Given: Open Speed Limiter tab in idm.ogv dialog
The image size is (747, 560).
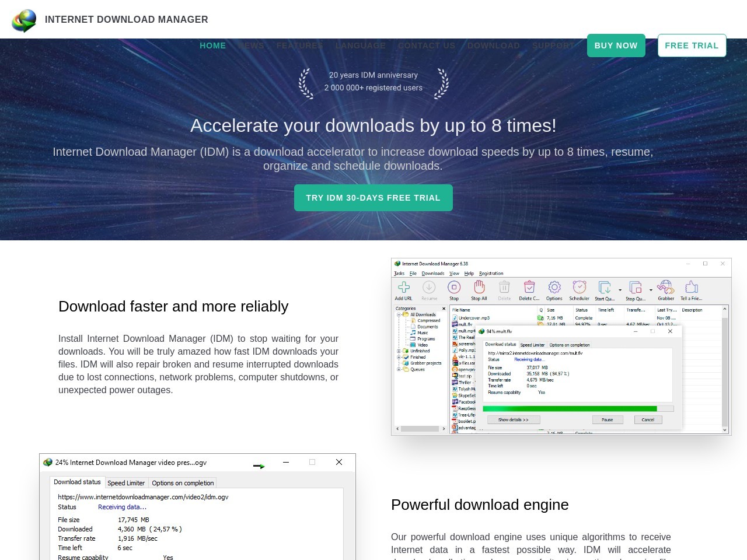Looking at the screenshot, I should (126, 483).
